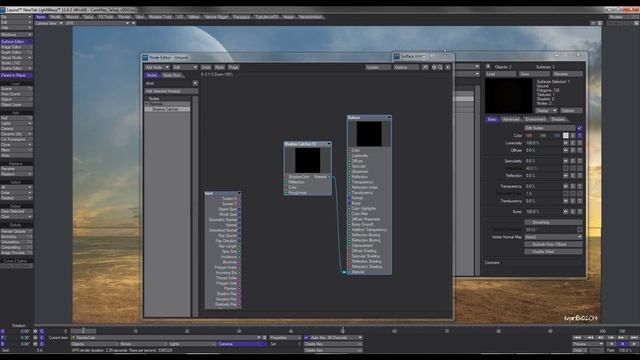Click the pan-view icon in the Node Editor toolbar
The width and height of the screenshot is (640, 360).
point(425,67)
